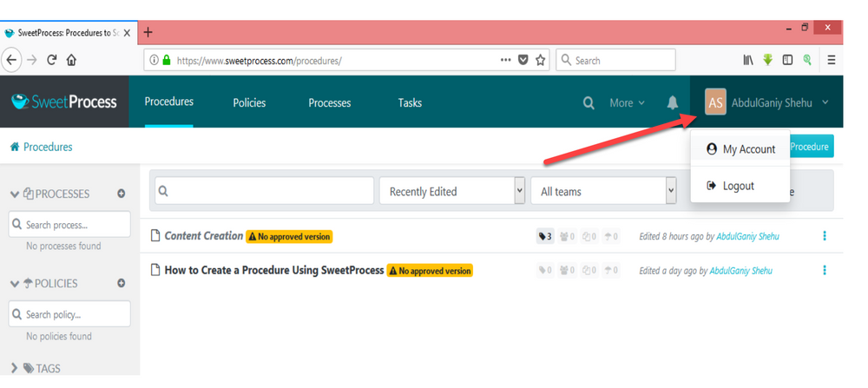
Task: Save page to Pocket icon
Action: [x=523, y=61]
